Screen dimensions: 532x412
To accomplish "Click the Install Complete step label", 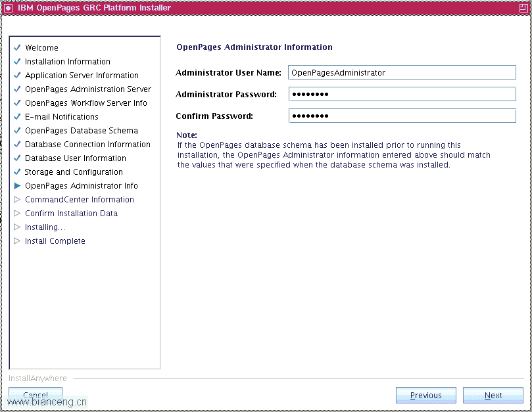I will (55, 240).
